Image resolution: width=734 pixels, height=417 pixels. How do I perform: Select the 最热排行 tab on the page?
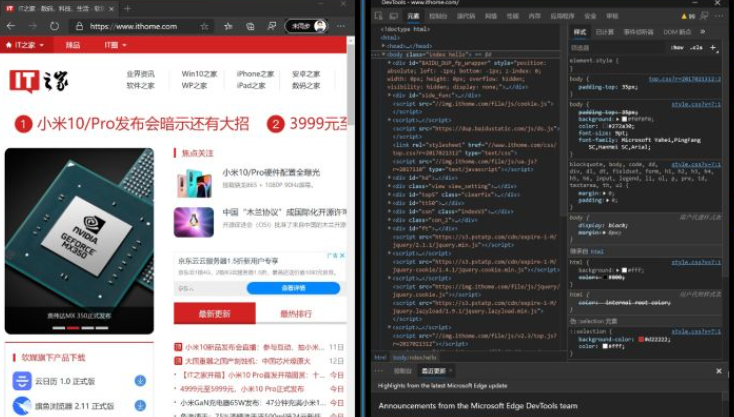(x=296, y=314)
